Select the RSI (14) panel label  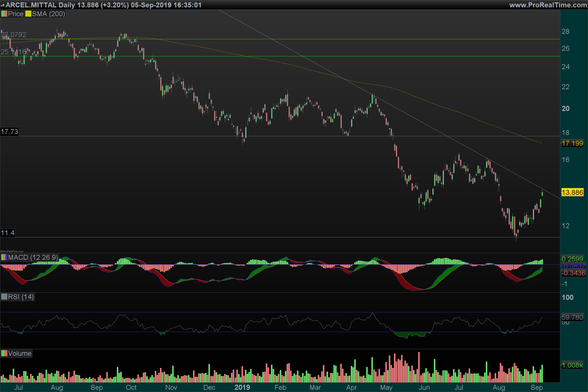pos(21,297)
